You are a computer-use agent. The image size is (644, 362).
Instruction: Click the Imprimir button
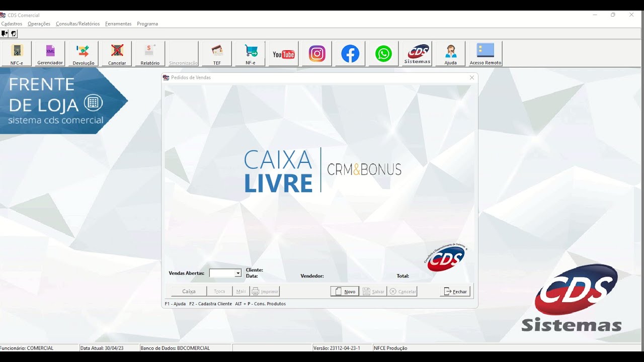265,292
